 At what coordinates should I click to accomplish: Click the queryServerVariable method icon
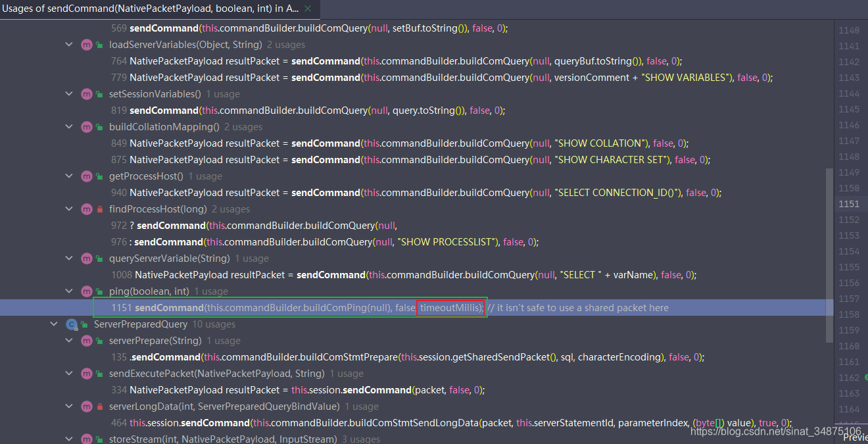coord(86,259)
